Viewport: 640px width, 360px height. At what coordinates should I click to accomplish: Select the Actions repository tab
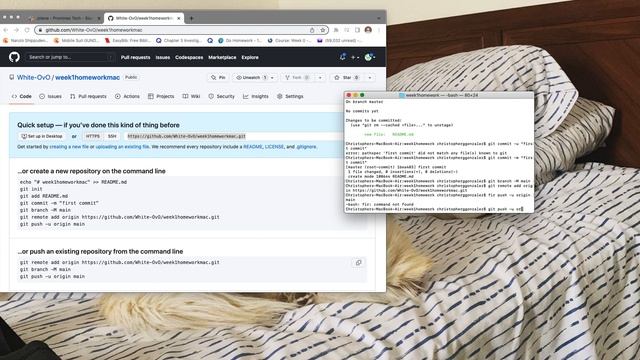[x=127, y=96]
